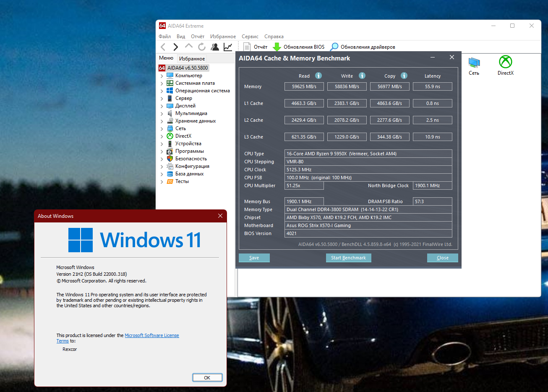This screenshot has height=392, width=548.
Task: Click Обновления драйверов toolbar label
Action: [x=368, y=47]
